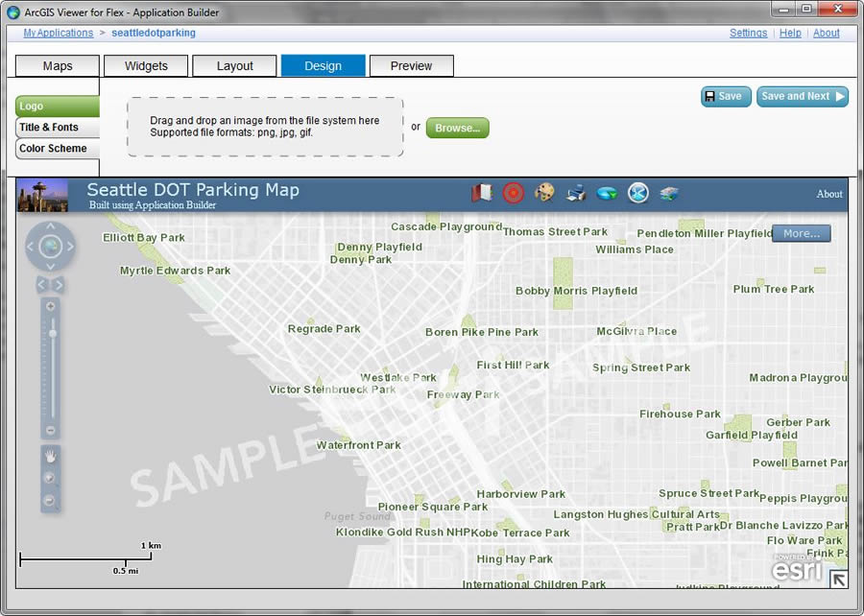This screenshot has width=864, height=616.
Task: Click the Plum Tree Park label
Action: coord(774,289)
